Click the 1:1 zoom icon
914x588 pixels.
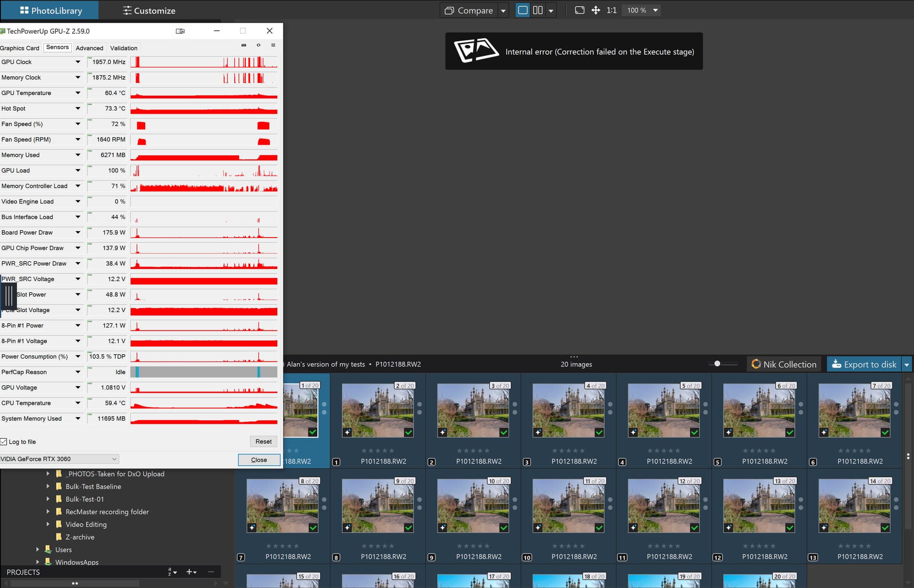coord(611,10)
